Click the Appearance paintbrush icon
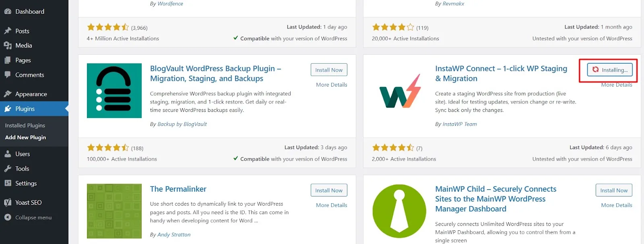 coord(8,94)
